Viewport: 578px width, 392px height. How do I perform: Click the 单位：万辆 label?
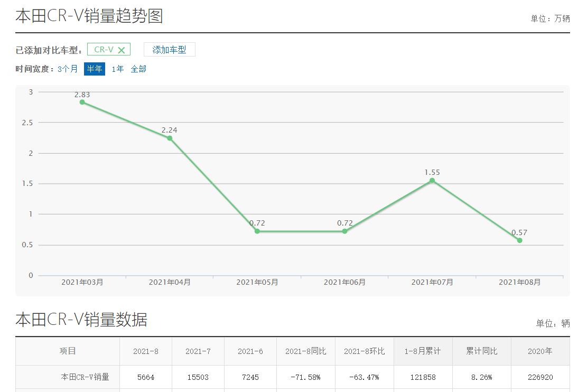[x=551, y=18]
